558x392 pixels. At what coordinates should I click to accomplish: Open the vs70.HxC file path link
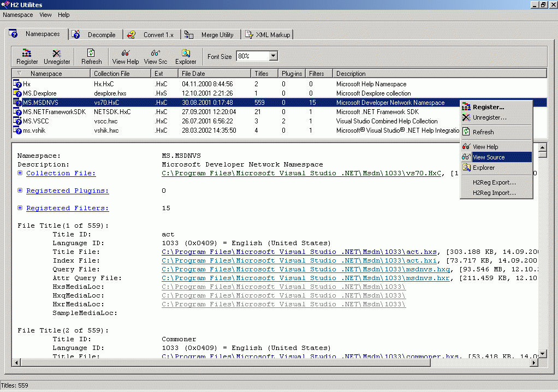click(301, 173)
